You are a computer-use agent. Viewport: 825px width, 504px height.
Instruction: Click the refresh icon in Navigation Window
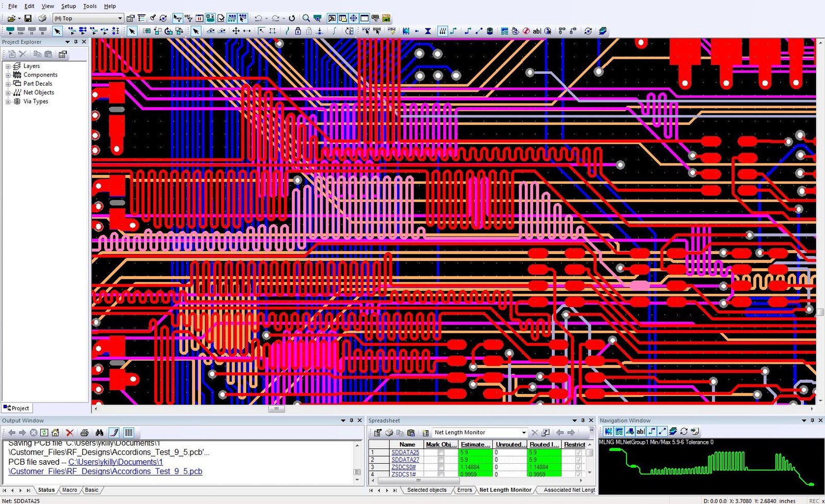click(x=684, y=431)
